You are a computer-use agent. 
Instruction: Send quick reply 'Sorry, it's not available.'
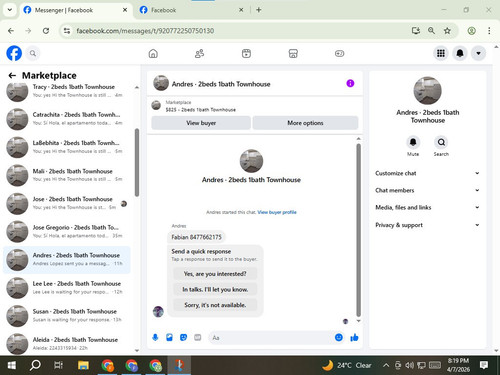coord(215,305)
